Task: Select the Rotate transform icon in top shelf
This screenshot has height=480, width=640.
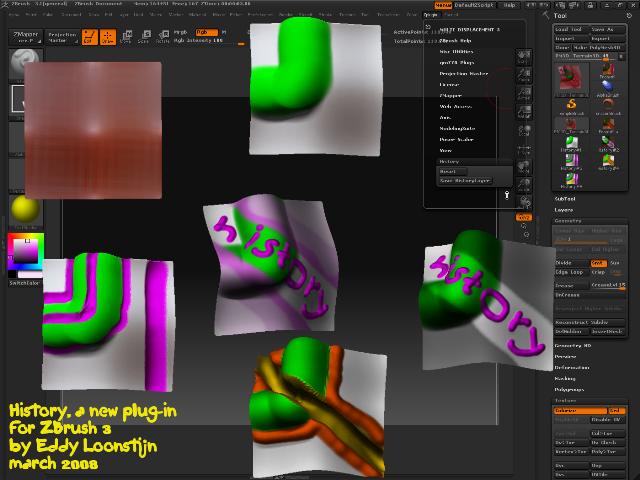Action: [162, 37]
